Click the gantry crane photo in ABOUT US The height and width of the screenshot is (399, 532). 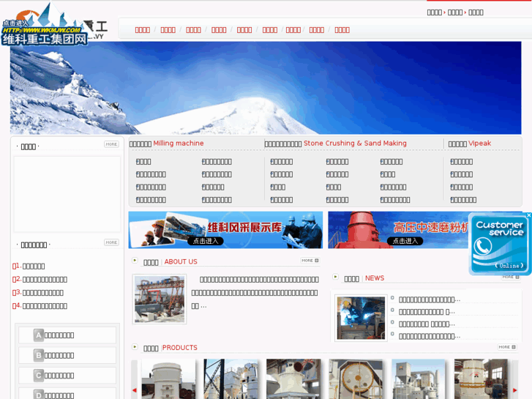tap(160, 299)
